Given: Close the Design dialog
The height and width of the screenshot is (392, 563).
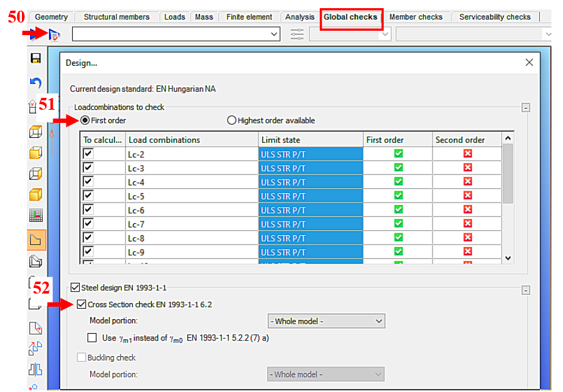Looking at the screenshot, I should click(529, 63).
